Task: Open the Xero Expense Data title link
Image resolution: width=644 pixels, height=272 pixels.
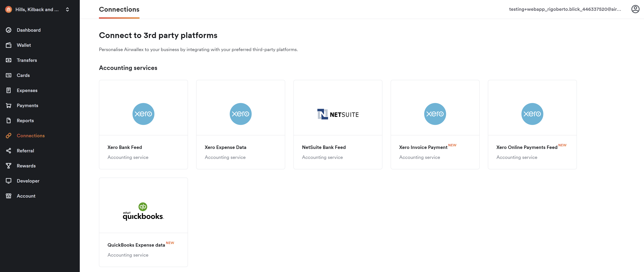Action: (225, 147)
